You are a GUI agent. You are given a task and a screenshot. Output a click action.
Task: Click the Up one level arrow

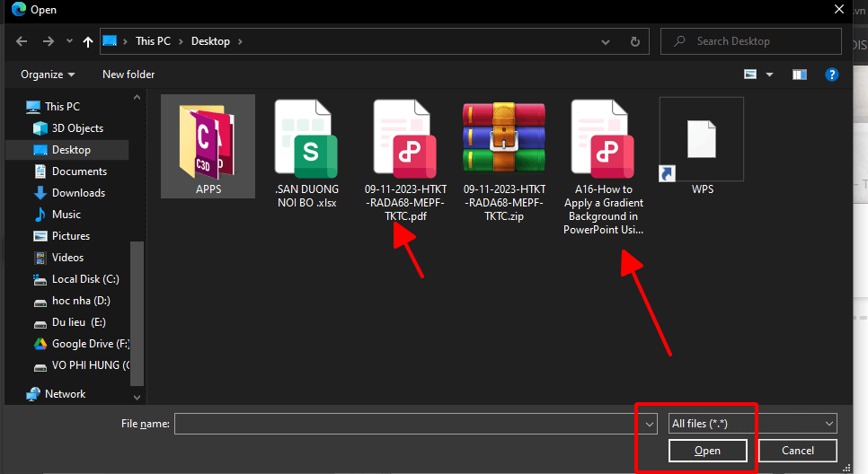pos(87,41)
